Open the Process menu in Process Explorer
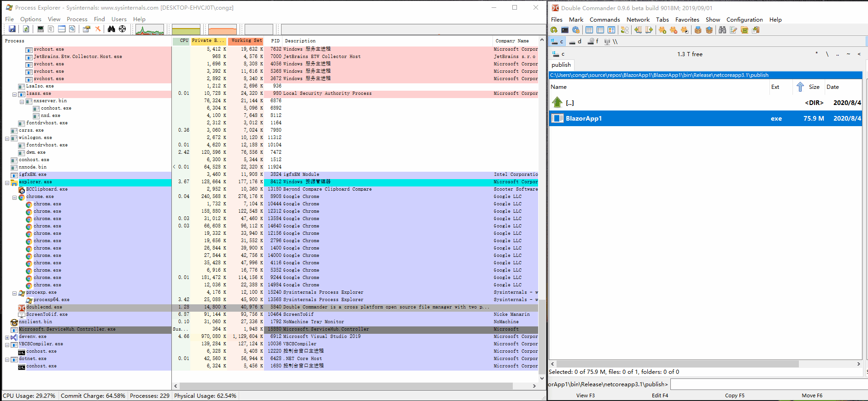 [77, 19]
